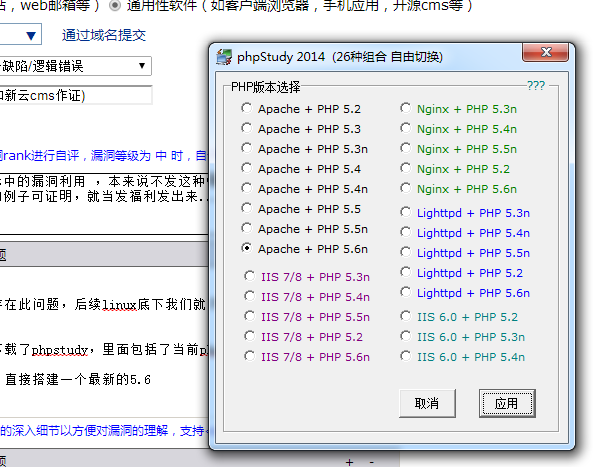Click the 通过域名提交 link

(104, 35)
